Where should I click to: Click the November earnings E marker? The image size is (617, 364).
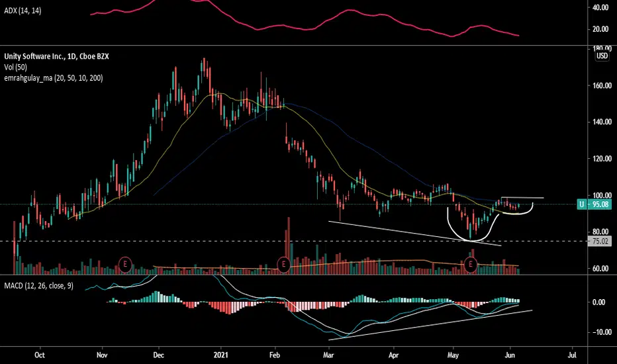point(125,263)
